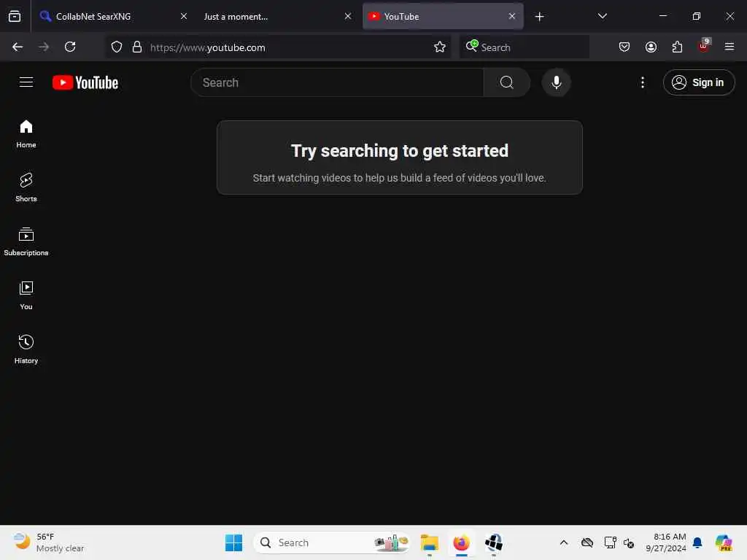Open the You section in the sidebar

tap(26, 296)
